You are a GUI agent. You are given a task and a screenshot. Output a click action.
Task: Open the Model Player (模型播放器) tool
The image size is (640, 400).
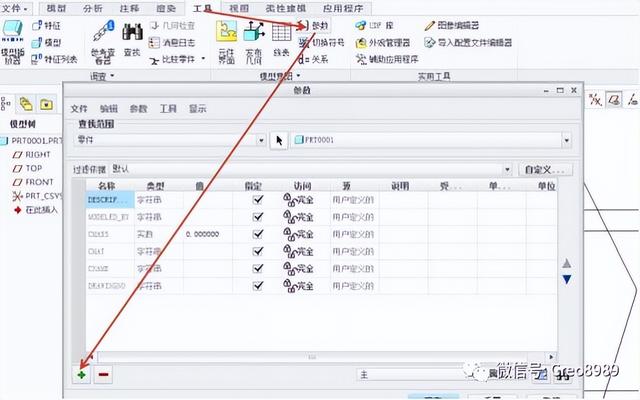[12, 41]
